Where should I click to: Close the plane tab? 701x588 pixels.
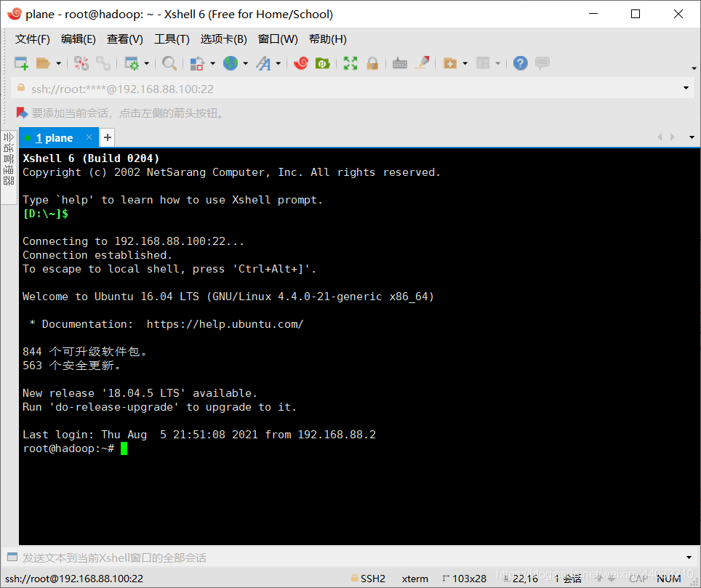tap(89, 137)
